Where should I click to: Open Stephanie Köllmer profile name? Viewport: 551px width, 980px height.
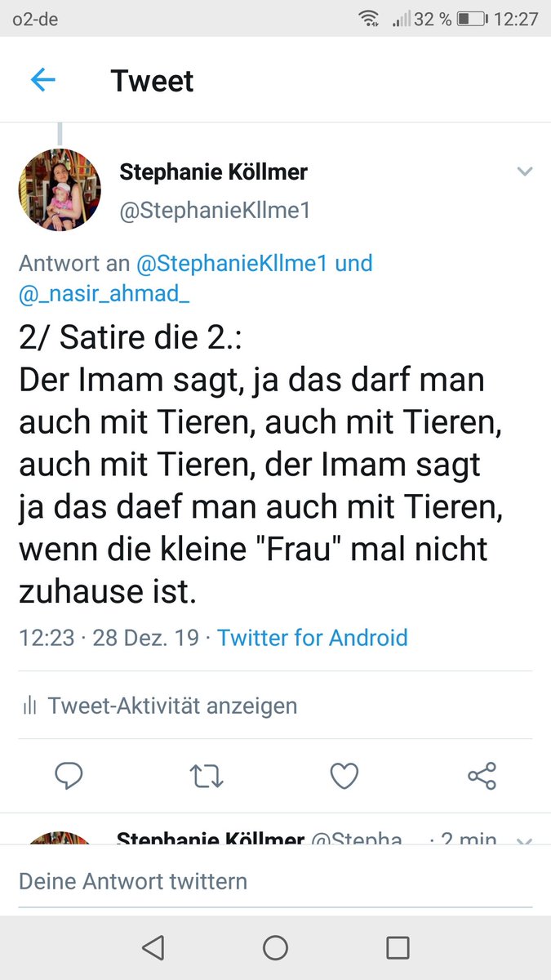pos(213,171)
